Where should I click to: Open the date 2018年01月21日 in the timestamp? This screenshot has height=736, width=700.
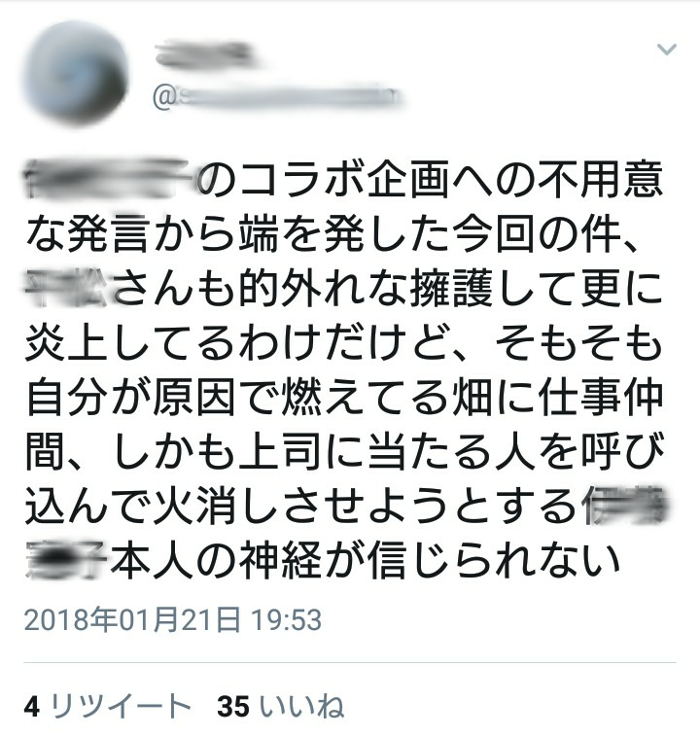click(x=133, y=619)
